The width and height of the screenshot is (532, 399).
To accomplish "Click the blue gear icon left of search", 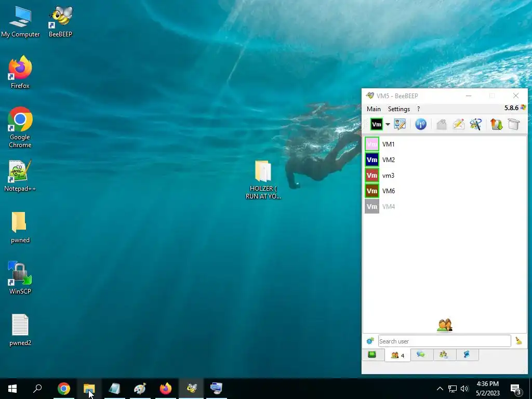I will click(x=370, y=341).
